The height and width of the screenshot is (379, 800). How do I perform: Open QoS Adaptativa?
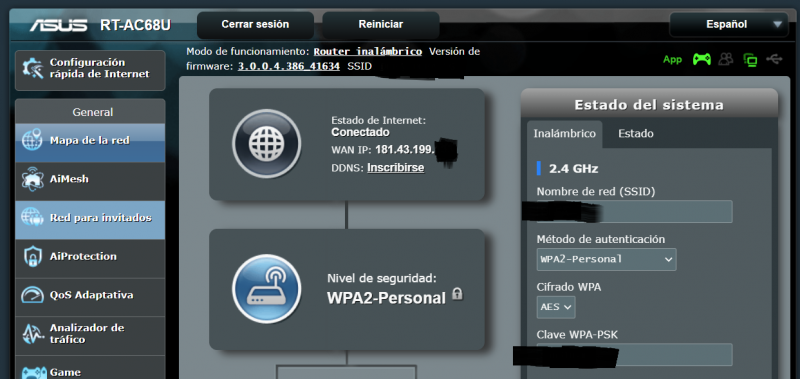tap(90, 297)
